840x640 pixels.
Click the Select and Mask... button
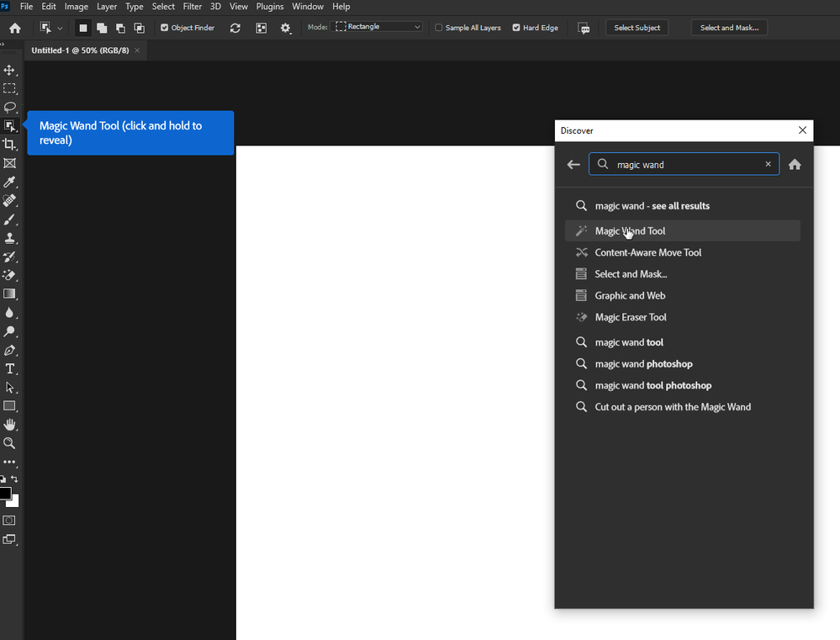pos(729,28)
